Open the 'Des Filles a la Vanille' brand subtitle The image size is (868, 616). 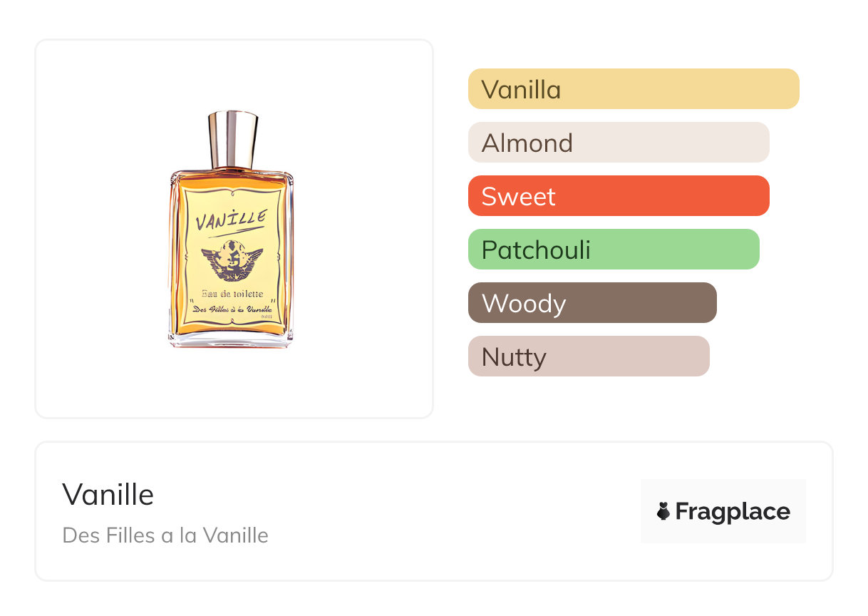(165, 535)
